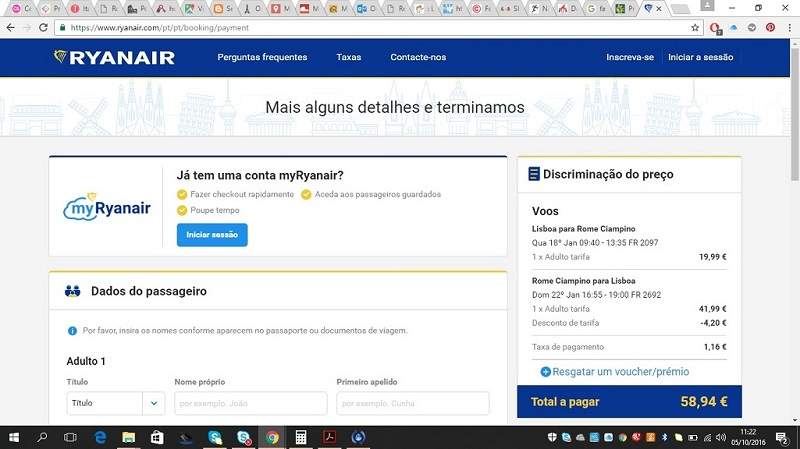Reload the page with the refresh icon
The image size is (800, 449).
pos(43,28)
